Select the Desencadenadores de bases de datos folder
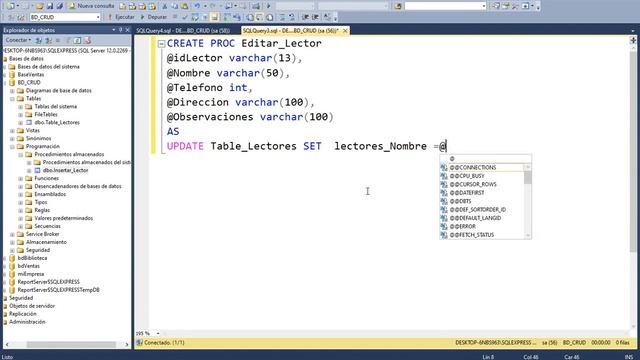640x360 pixels. point(78,186)
